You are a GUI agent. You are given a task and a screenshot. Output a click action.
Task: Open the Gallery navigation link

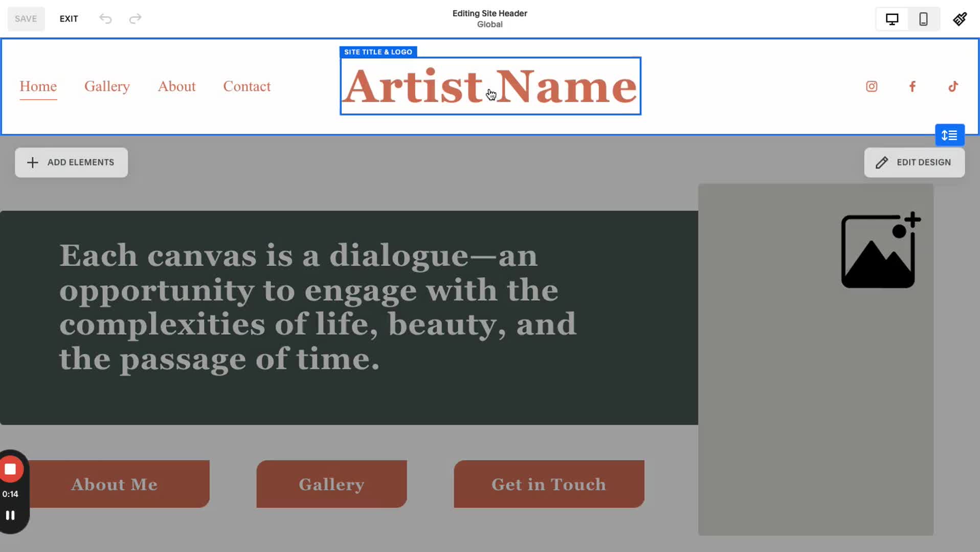(107, 86)
